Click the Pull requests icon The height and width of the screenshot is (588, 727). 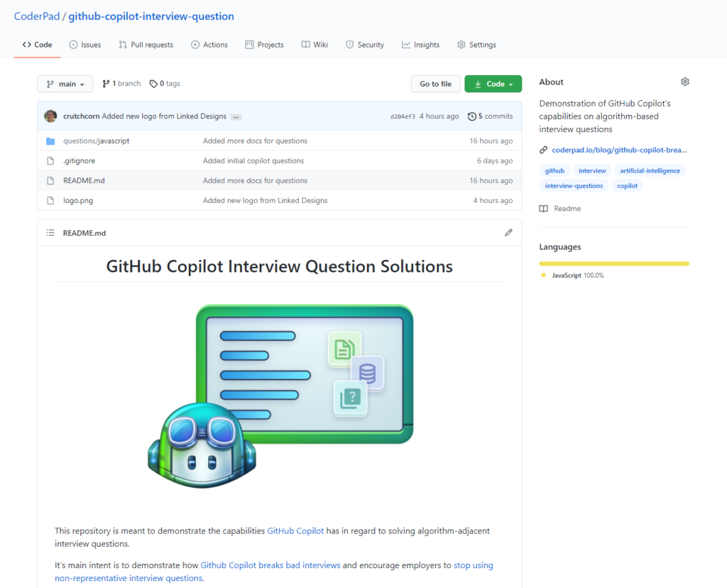point(122,44)
